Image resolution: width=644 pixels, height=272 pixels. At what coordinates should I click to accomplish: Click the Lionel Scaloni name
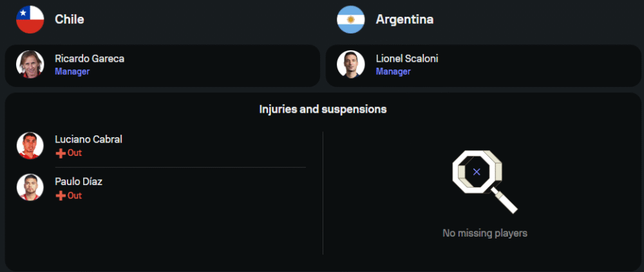(407, 59)
